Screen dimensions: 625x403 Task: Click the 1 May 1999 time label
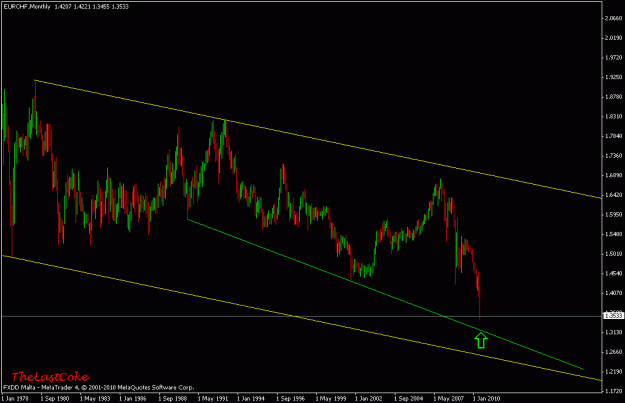pyautogui.click(x=330, y=398)
